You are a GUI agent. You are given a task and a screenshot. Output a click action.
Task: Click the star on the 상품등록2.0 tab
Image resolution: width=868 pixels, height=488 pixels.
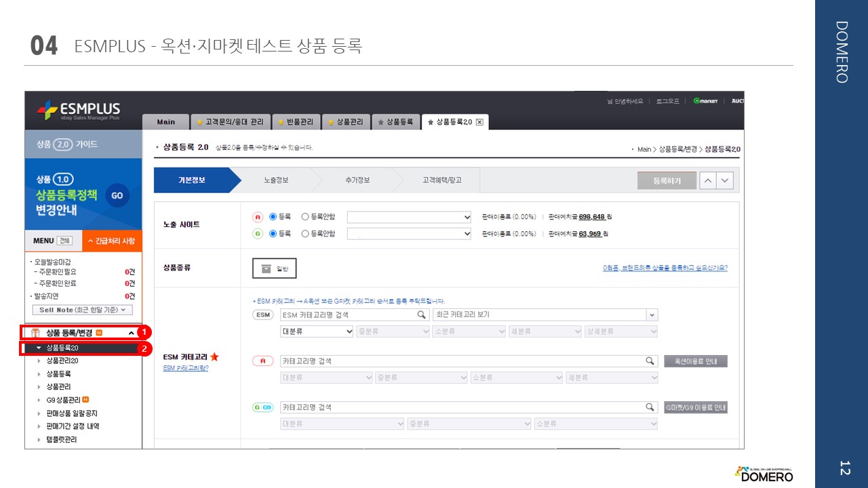pyautogui.click(x=431, y=122)
